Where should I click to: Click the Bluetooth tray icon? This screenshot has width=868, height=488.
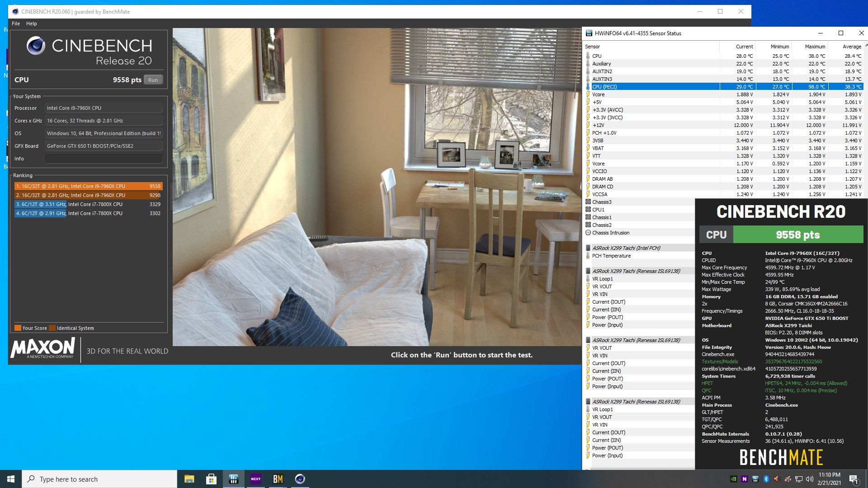point(766,479)
